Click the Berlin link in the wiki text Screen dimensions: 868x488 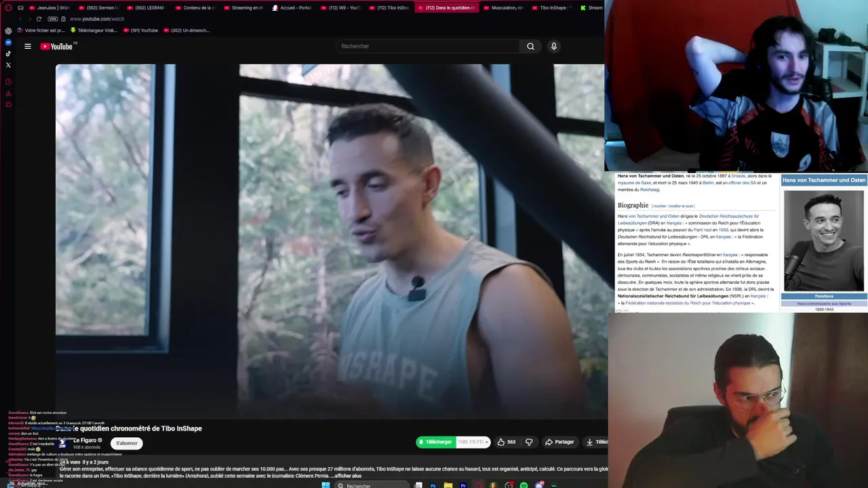point(707,182)
